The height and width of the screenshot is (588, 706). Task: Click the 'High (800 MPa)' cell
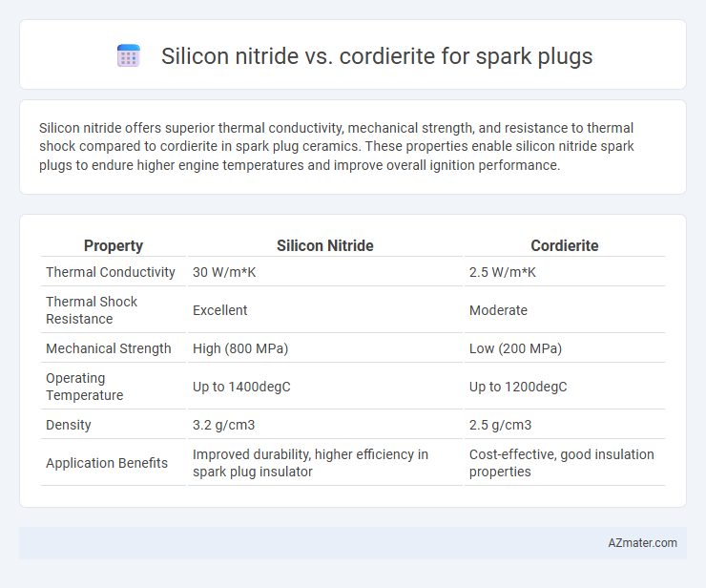(240, 348)
